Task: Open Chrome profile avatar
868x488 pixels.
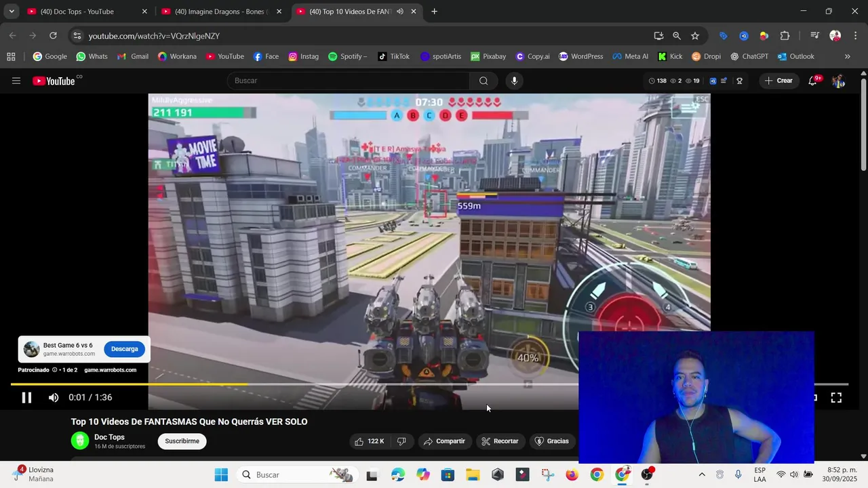Action: pos(835,36)
